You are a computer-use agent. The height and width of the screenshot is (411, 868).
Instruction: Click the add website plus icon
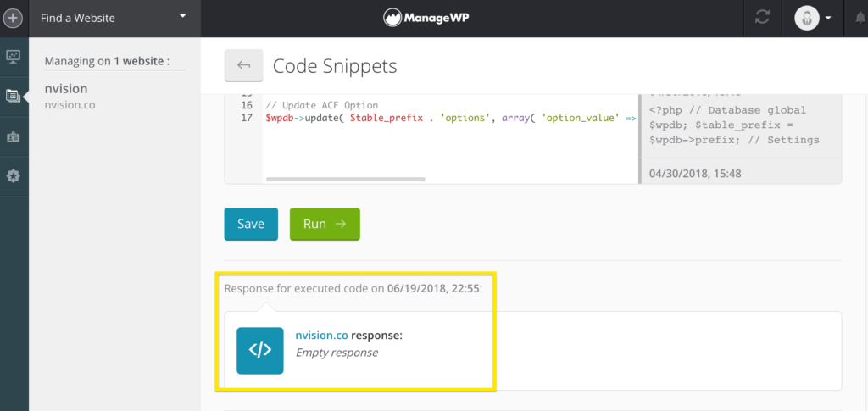click(14, 19)
